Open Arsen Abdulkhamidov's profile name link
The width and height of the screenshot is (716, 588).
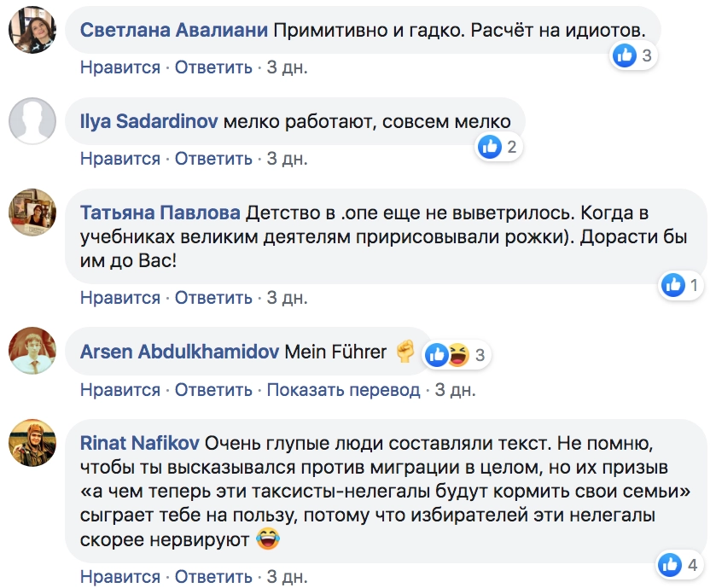pos(178,351)
